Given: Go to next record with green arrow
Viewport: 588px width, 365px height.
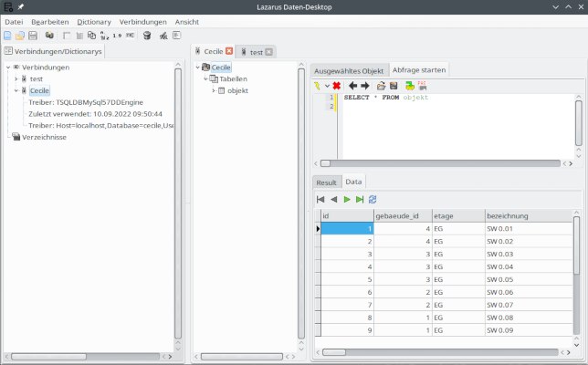Looking at the screenshot, I should [x=347, y=199].
